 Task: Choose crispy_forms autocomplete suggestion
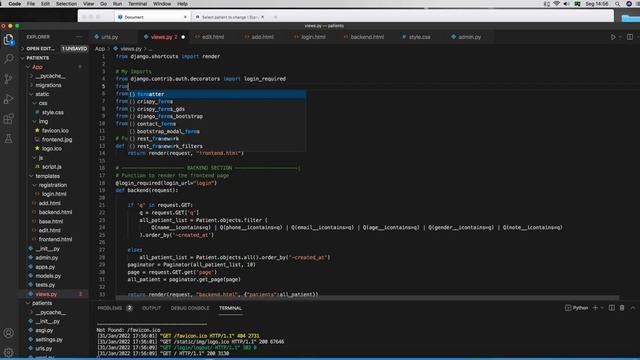(217, 102)
